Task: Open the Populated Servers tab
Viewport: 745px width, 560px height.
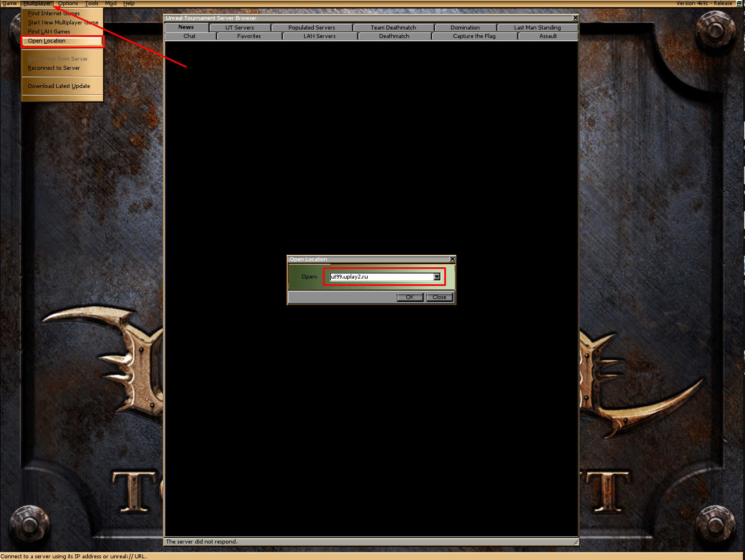Action: [312, 28]
